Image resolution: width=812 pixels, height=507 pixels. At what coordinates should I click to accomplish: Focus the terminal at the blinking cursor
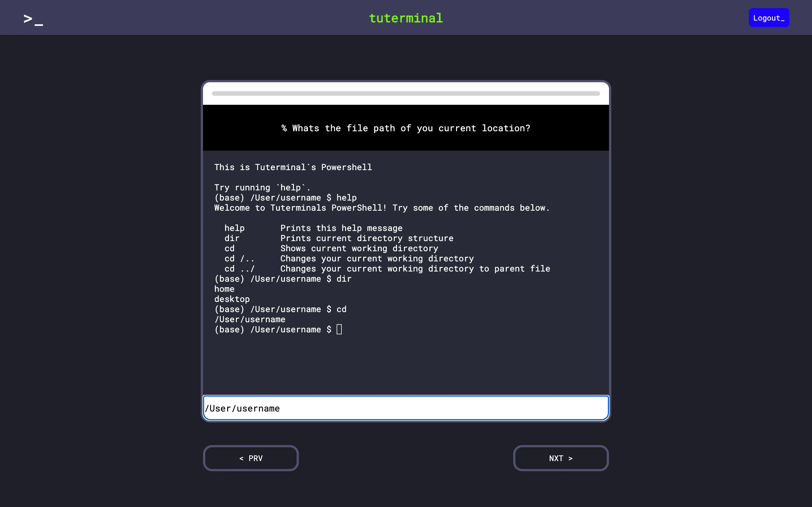339,329
